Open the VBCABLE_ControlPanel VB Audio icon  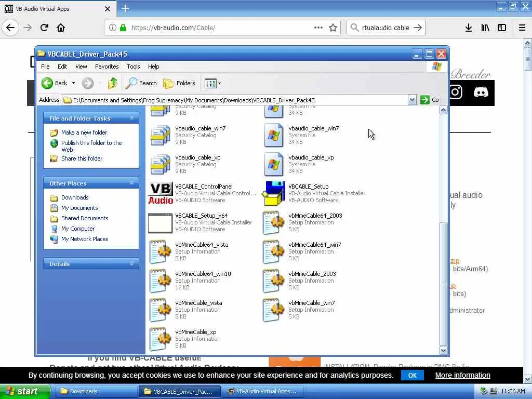[161, 193]
